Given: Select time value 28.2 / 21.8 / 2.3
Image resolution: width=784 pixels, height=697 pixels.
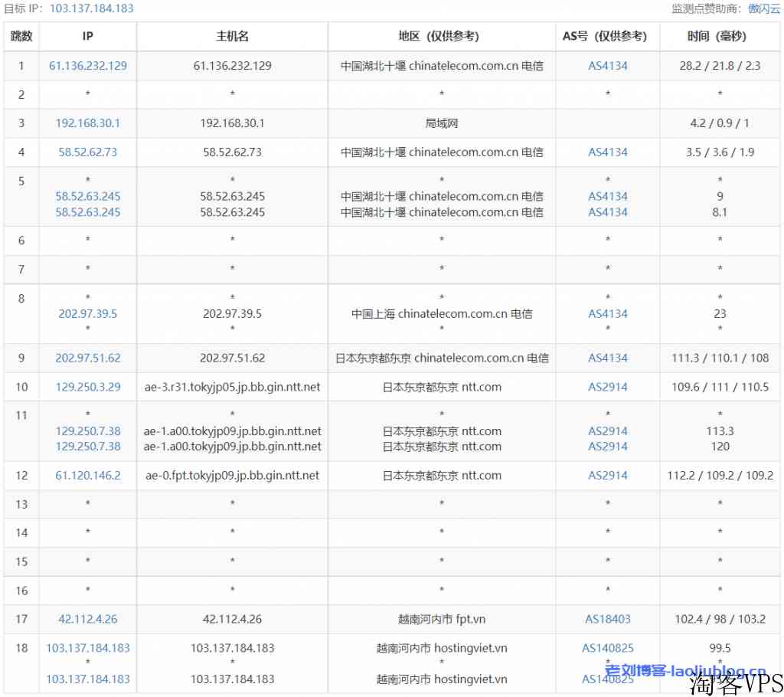Looking at the screenshot, I should [x=720, y=66].
